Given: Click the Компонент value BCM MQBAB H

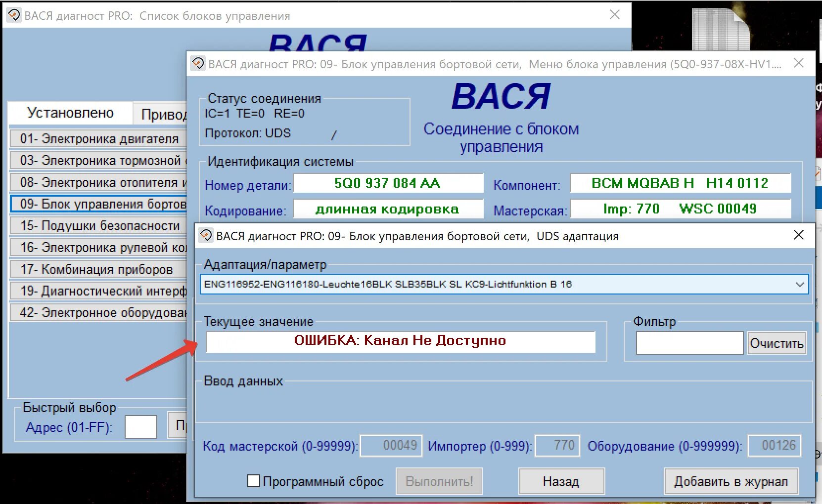Looking at the screenshot, I should [x=681, y=183].
